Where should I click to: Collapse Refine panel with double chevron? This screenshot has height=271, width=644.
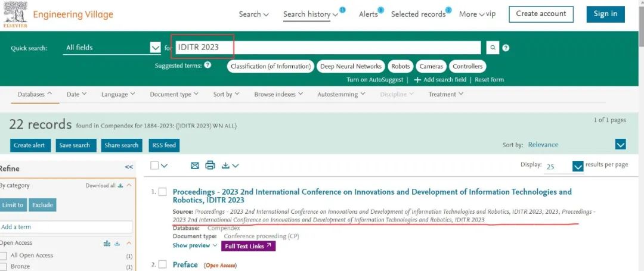tap(129, 167)
